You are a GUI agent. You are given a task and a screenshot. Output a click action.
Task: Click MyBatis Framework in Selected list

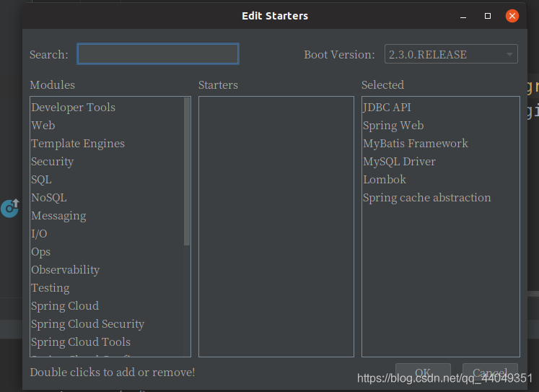pyautogui.click(x=415, y=144)
